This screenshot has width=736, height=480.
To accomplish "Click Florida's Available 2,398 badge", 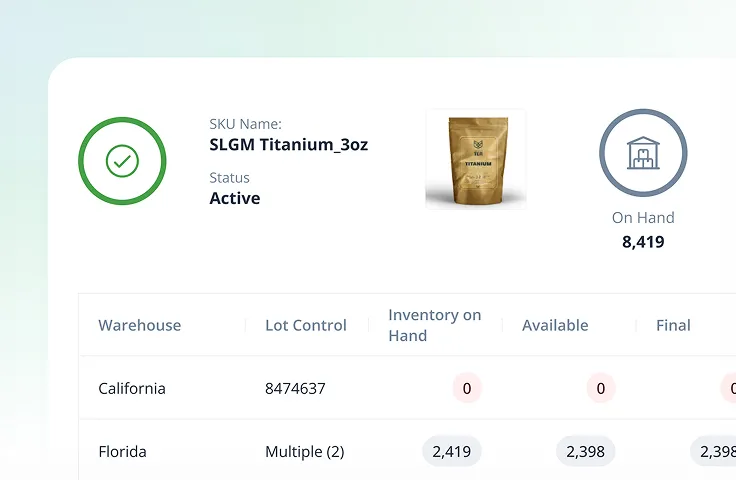I will (585, 452).
